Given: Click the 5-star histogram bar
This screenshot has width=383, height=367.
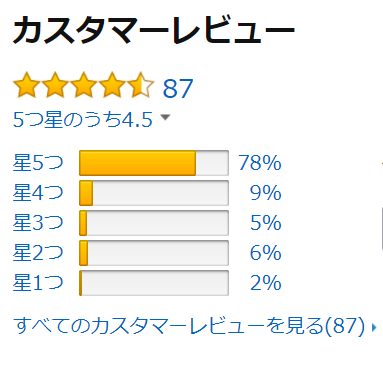Looking at the screenshot, I should click(154, 163).
